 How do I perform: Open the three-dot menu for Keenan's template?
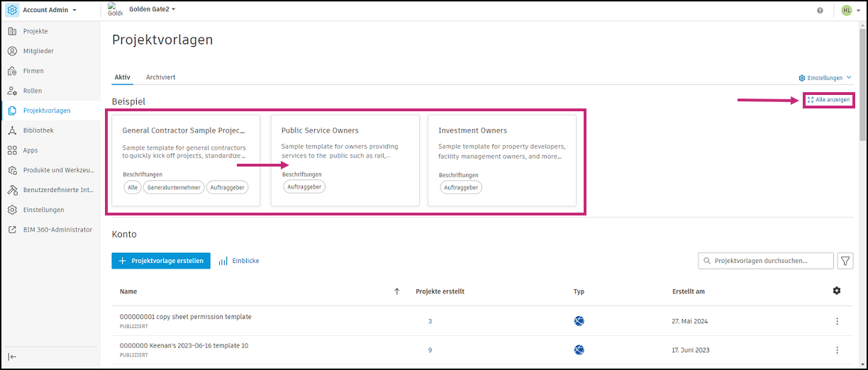click(x=837, y=350)
